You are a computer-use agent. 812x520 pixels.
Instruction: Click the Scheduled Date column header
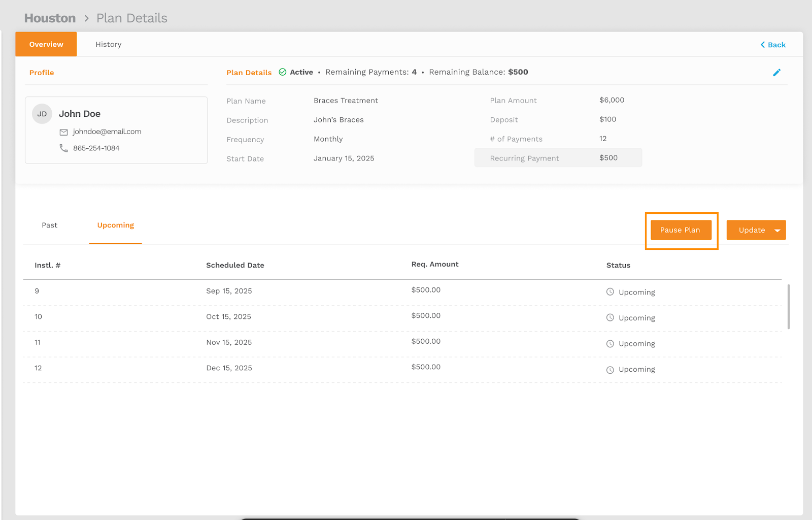pyautogui.click(x=235, y=265)
